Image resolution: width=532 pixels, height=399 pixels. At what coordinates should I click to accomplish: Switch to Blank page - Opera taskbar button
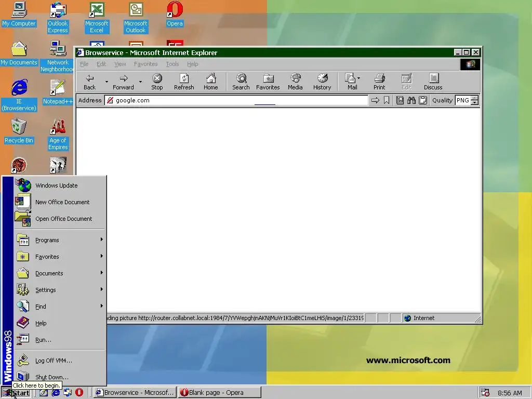pyautogui.click(x=219, y=393)
